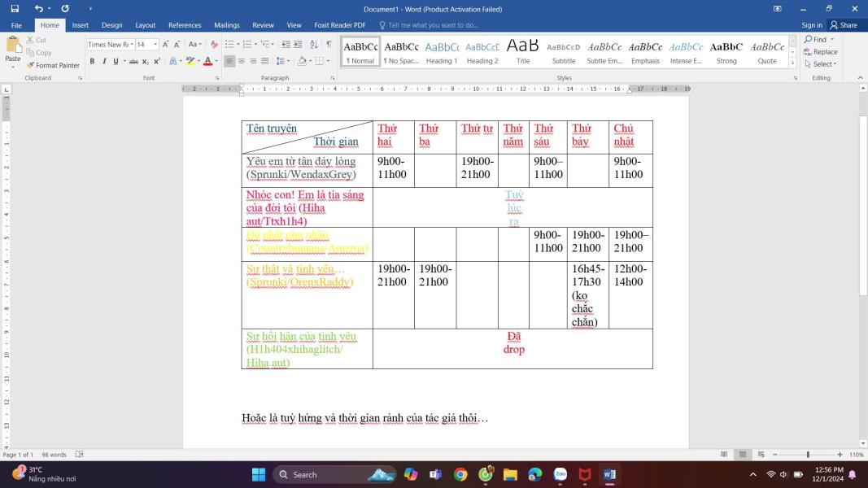The width and height of the screenshot is (868, 488).
Task: Switch to the References tab
Action: 185,25
